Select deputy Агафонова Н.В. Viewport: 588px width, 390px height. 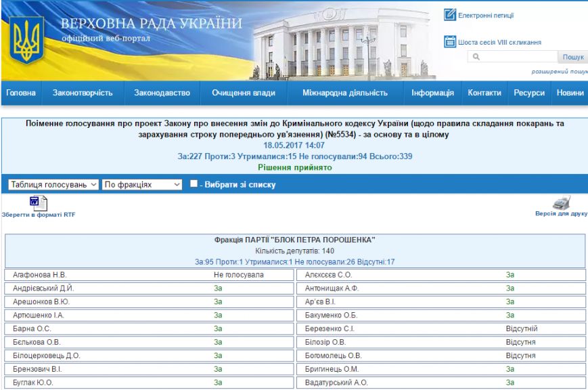pos(39,275)
